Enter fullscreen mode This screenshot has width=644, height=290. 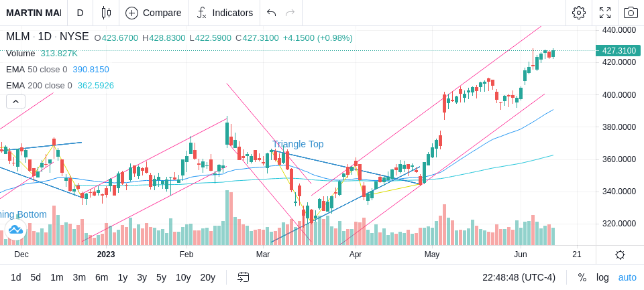(x=605, y=13)
